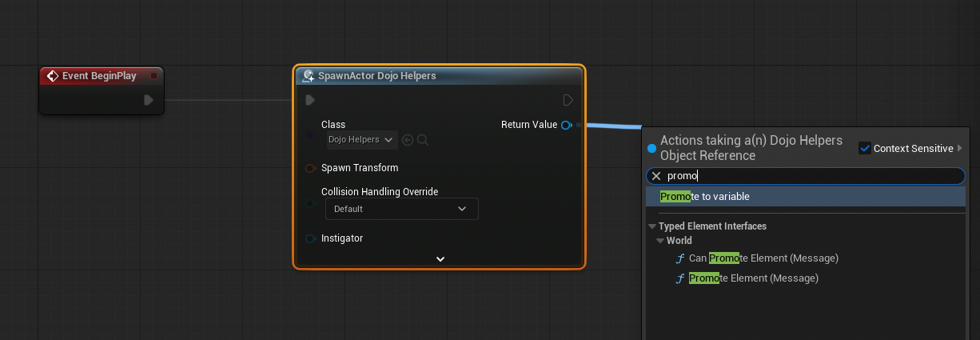Image resolution: width=980 pixels, height=340 pixels.
Task: Clear the promo search text with X
Action: [656, 176]
